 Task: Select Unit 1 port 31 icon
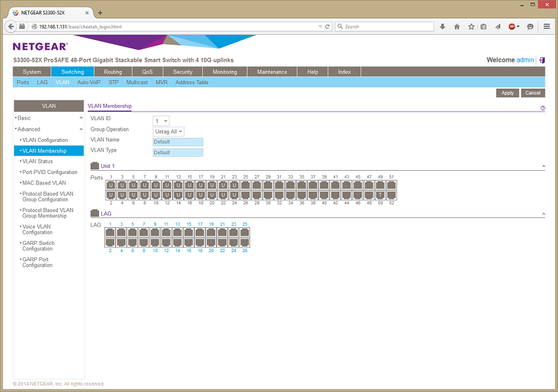point(279,185)
